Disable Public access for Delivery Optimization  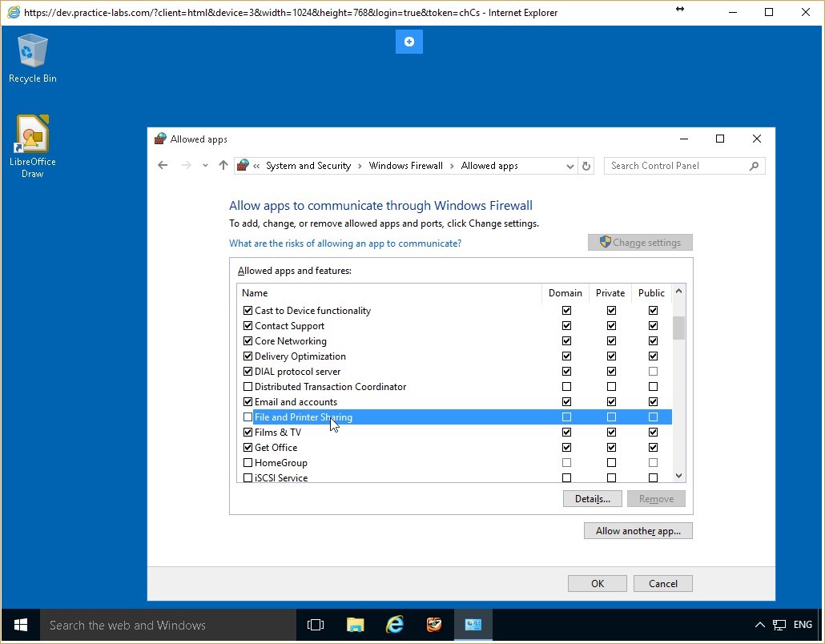(653, 356)
